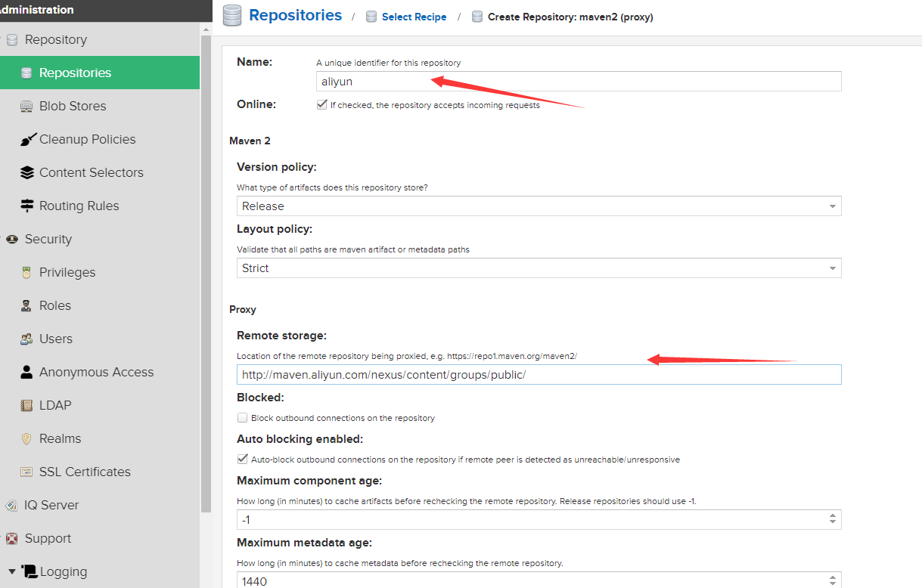Click the Repositories icon in green row
This screenshot has width=922, height=588.
point(26,73)
